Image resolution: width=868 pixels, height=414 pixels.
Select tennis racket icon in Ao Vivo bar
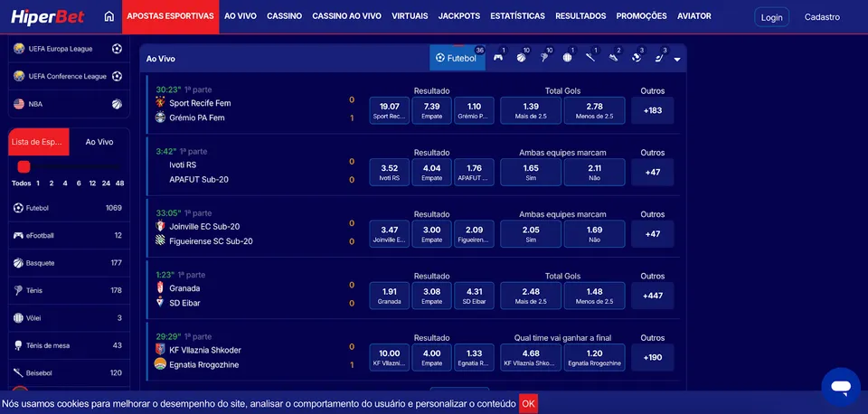[x=544, y=58]
